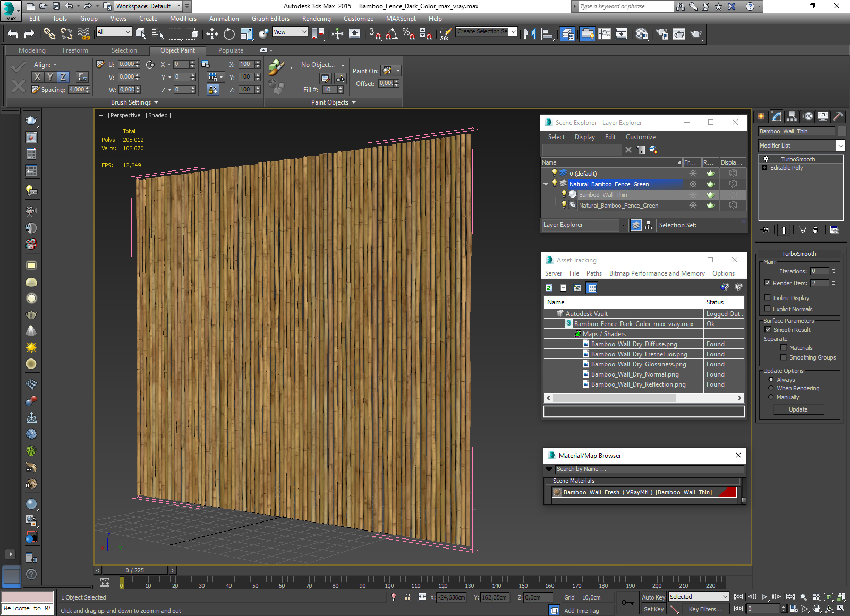Uncheck the Smooth Result checkbox
850x616 pixels.
point(767,330)
